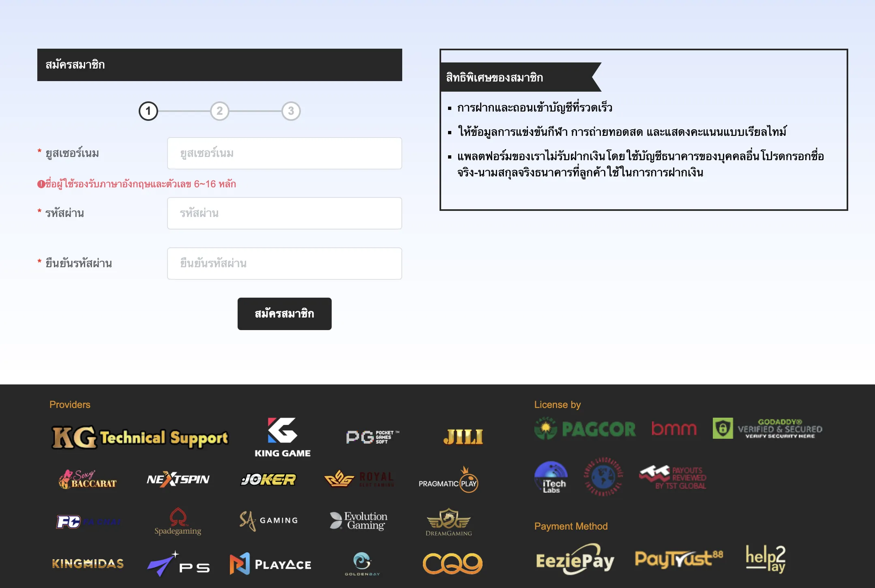Click the JILI provider logo

tap(463, 437)
